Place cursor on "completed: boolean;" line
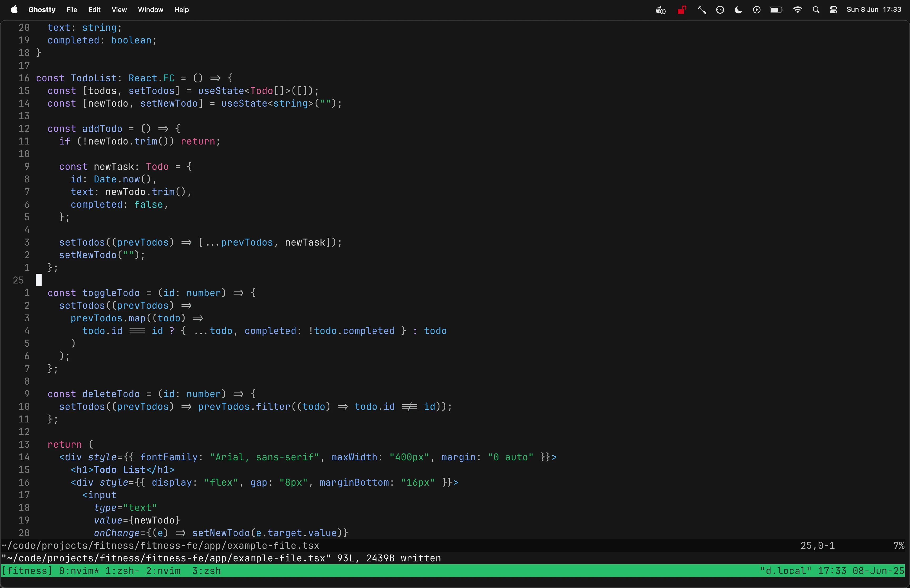 coord(102,41)
